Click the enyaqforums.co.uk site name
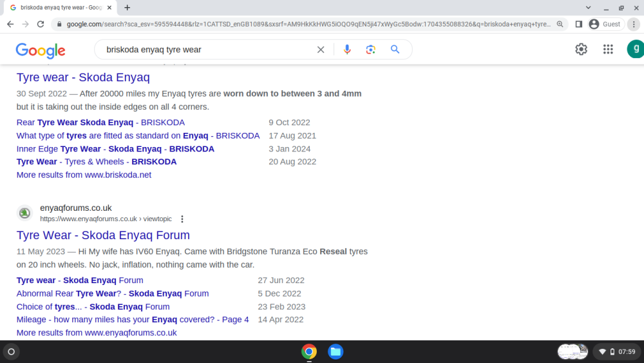Viewport: 644px width, 363px height. 75,208
